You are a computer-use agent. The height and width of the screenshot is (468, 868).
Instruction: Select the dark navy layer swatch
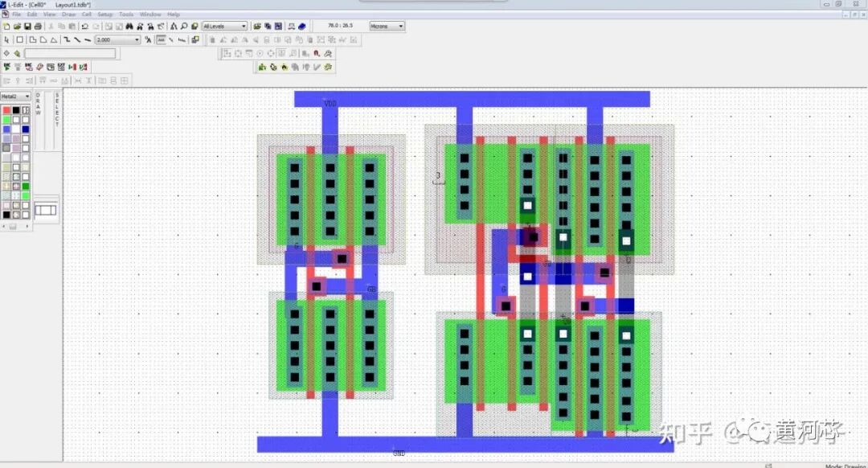point(26,129)
